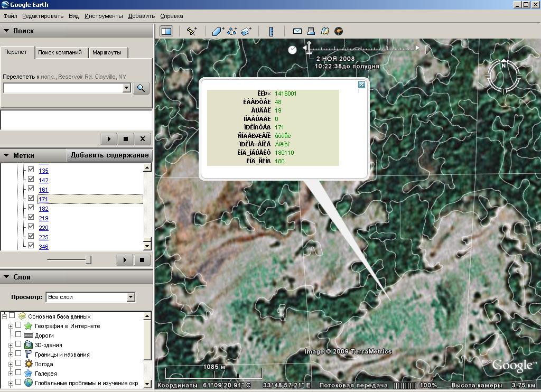Open placemark link 161
The width and height of the screenshot is (541, 392).
tap(43, 190)
